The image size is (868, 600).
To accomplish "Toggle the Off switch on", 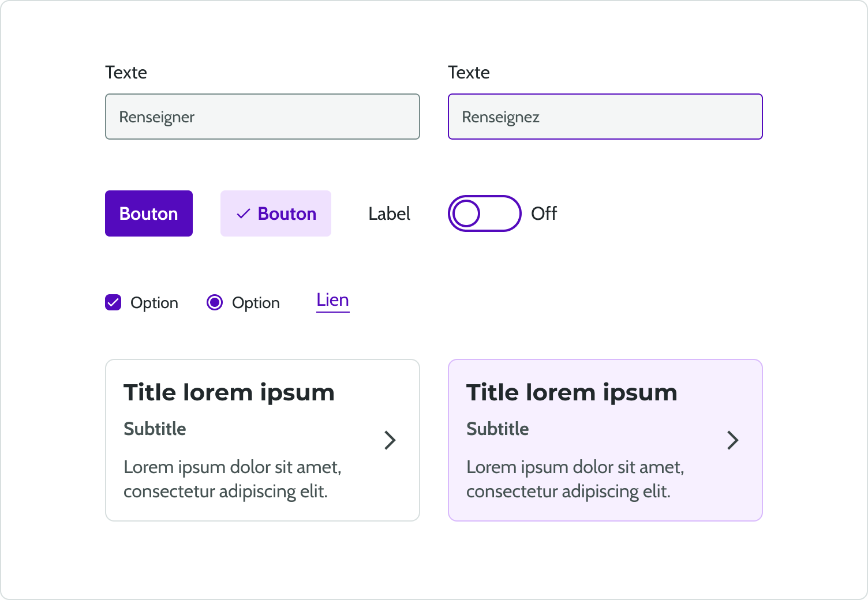I will [484, 213].
